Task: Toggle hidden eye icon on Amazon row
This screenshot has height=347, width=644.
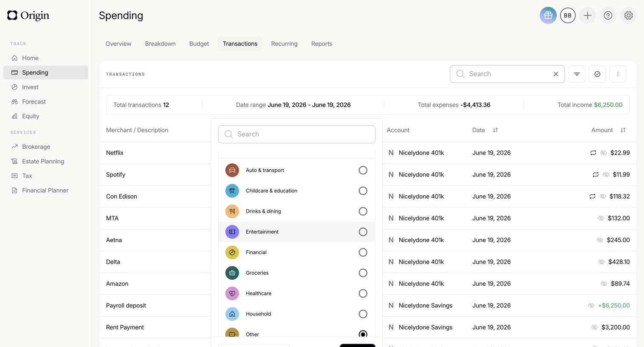Action: coord(604,283)
